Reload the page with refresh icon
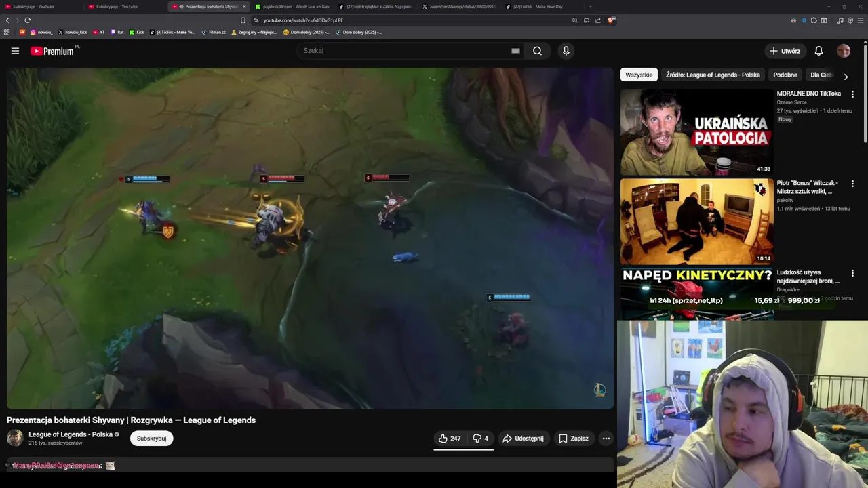The width and height of the screenshot is (868, 488). point(27,20)
